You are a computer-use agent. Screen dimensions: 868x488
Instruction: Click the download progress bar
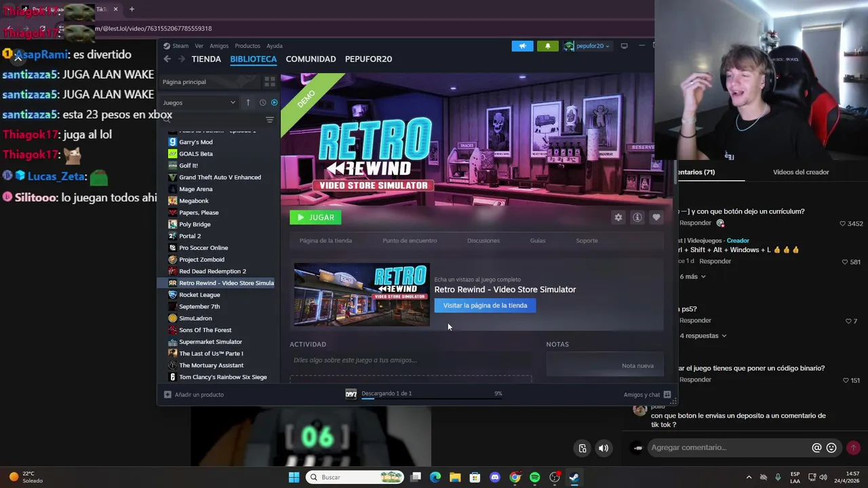(431, 399)
